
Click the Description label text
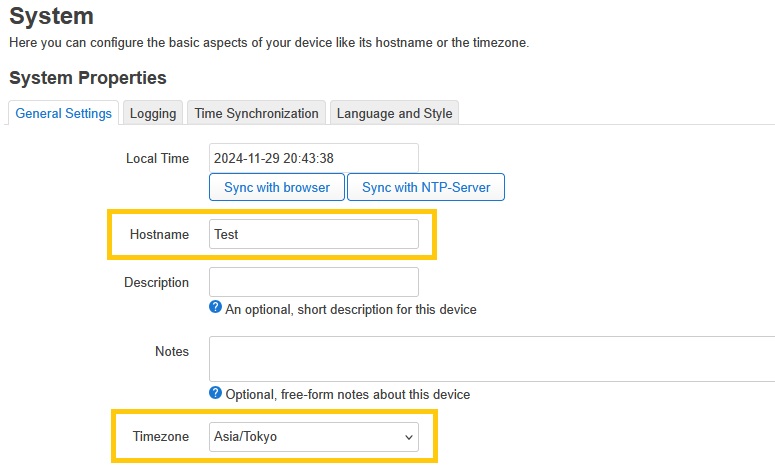[x=156, y=283]
